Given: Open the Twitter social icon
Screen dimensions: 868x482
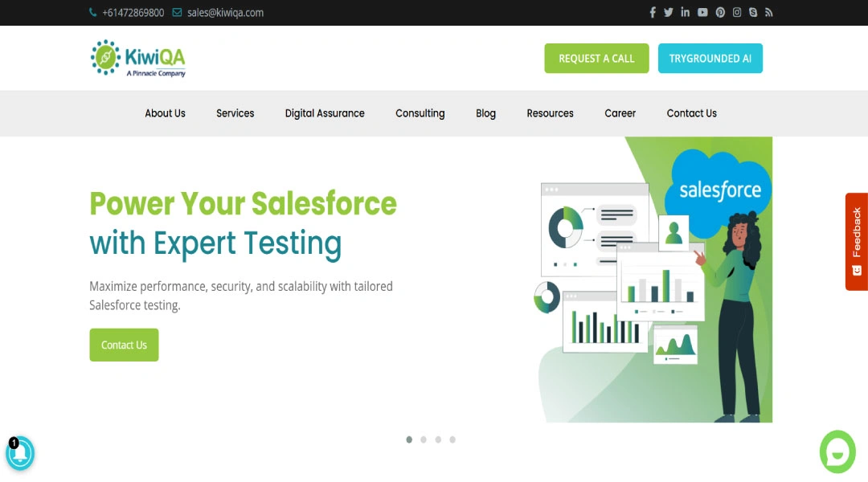Looking at the screenshot, I should coord(669,12).
